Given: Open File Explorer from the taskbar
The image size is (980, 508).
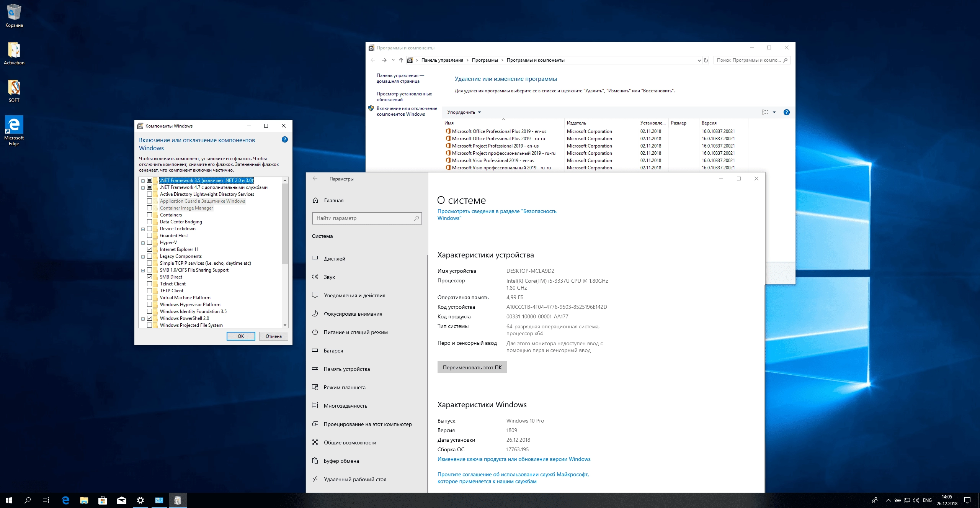Looking at the screenshot, I should pyautogui.click(x=84, y=500).
